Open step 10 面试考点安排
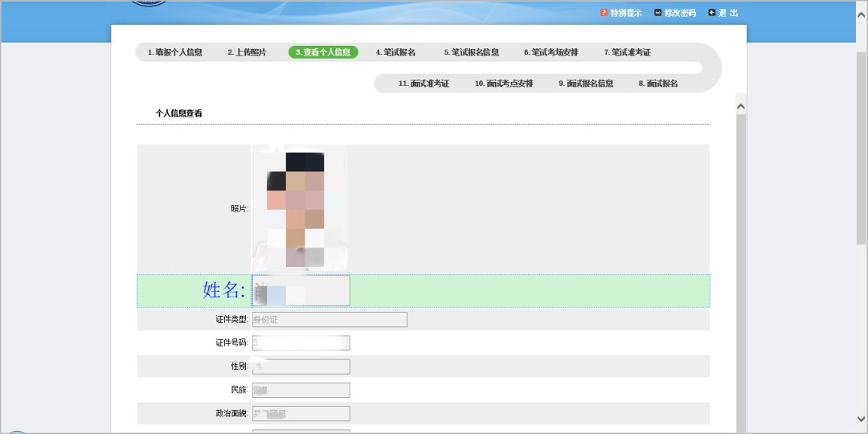 [x=504, y=84]
